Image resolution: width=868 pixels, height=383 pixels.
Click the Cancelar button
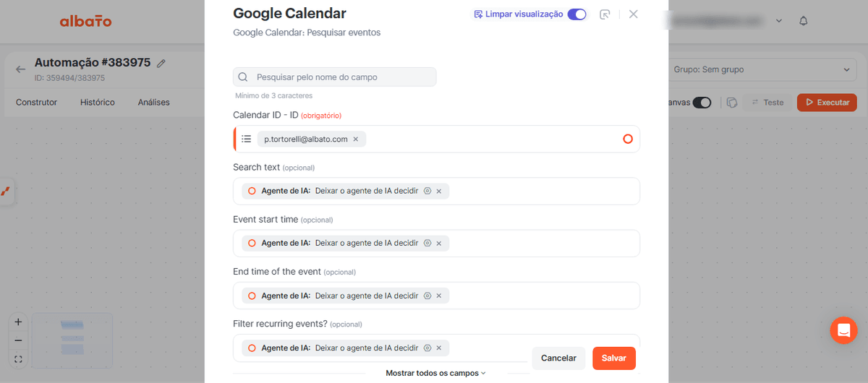(558, 358)
